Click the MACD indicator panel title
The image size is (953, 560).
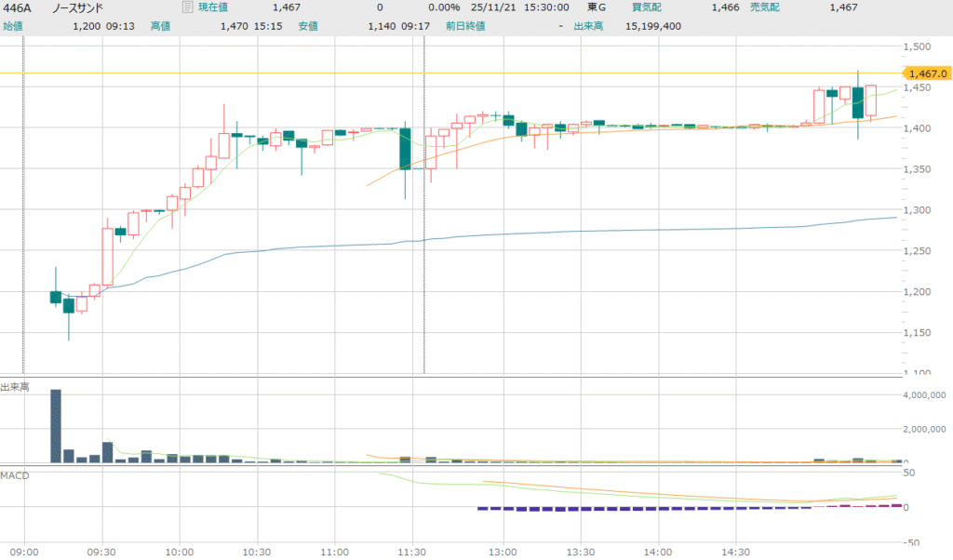tap(14, 475)
